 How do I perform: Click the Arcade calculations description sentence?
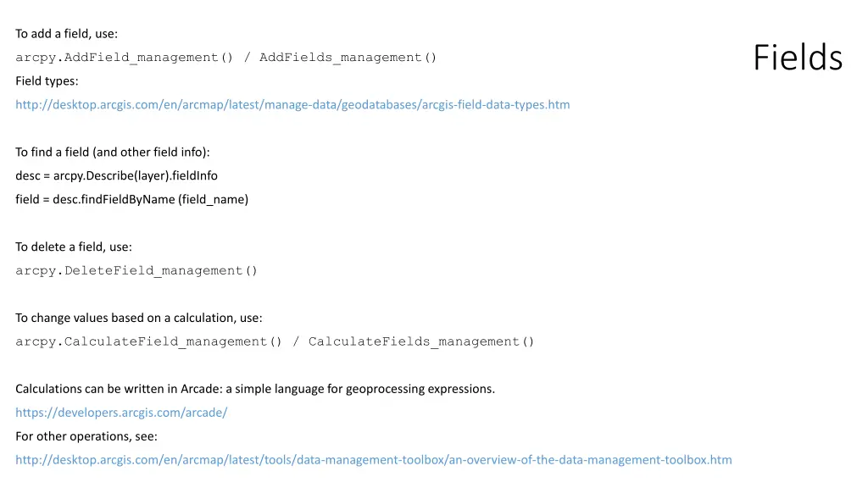[255, 389]
